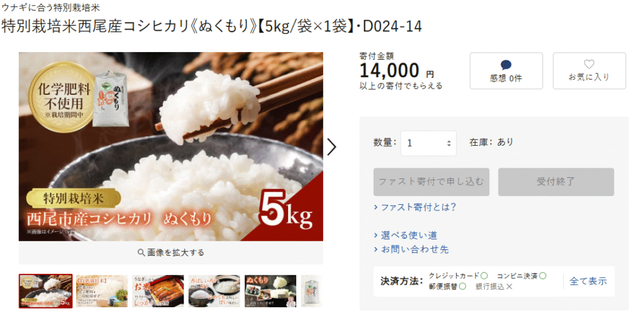This screenshot has height=316, width=644.
Task: Open the お問い合わせ先 link
Action: coord(411,249)
